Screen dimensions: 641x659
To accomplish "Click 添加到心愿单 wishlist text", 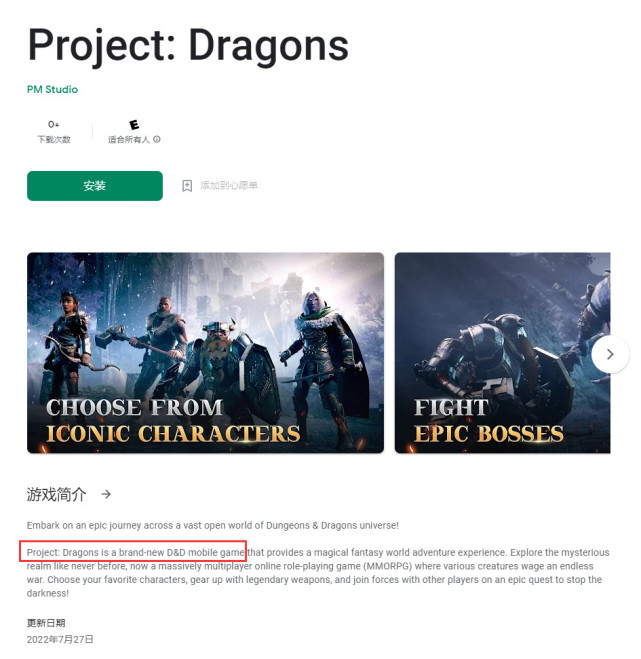I will click(229, 185).
